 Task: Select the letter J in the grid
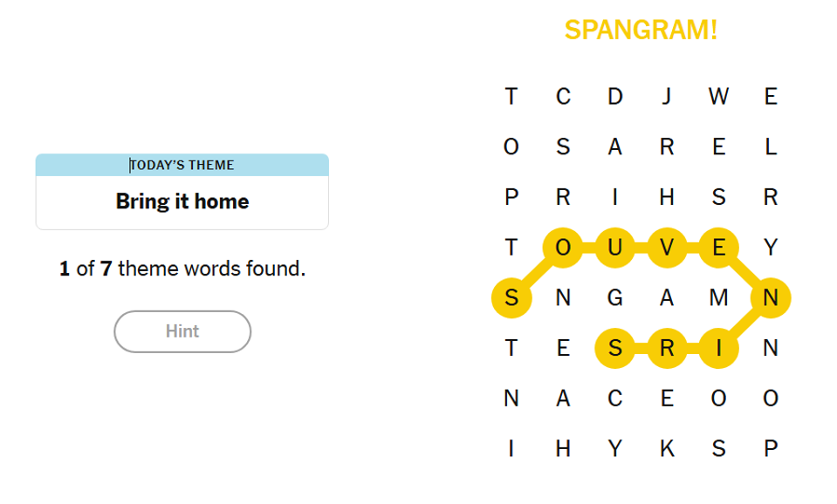pos(667,97)
